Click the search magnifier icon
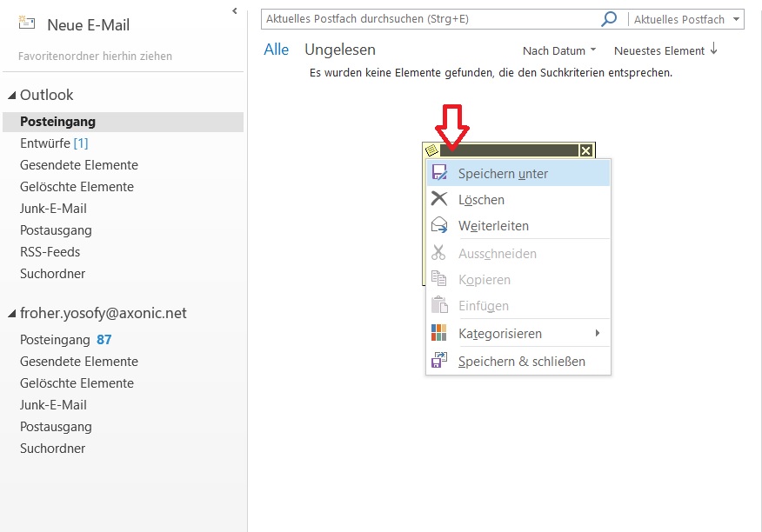 tap(608, 19)
